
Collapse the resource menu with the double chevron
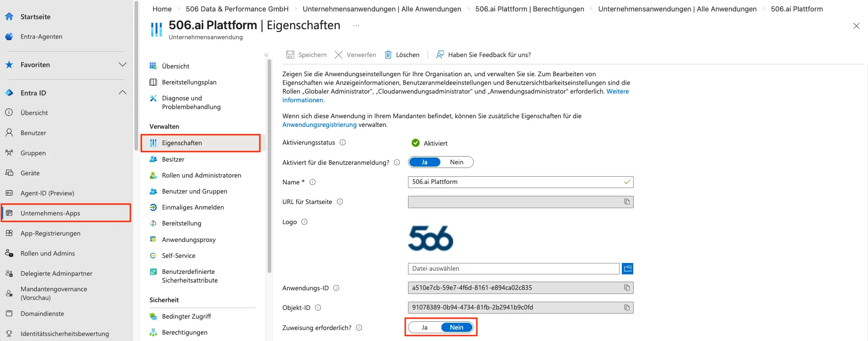click(267, 55)
